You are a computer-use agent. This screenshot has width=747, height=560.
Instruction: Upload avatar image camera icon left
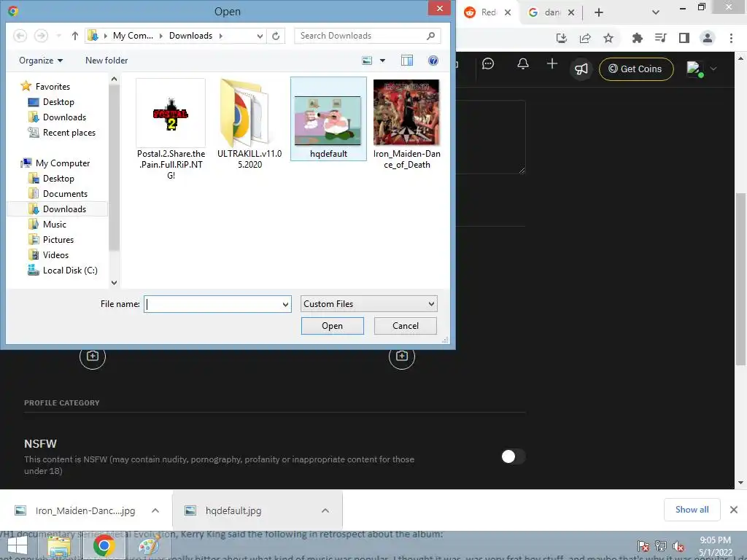[x=93, y=356]
